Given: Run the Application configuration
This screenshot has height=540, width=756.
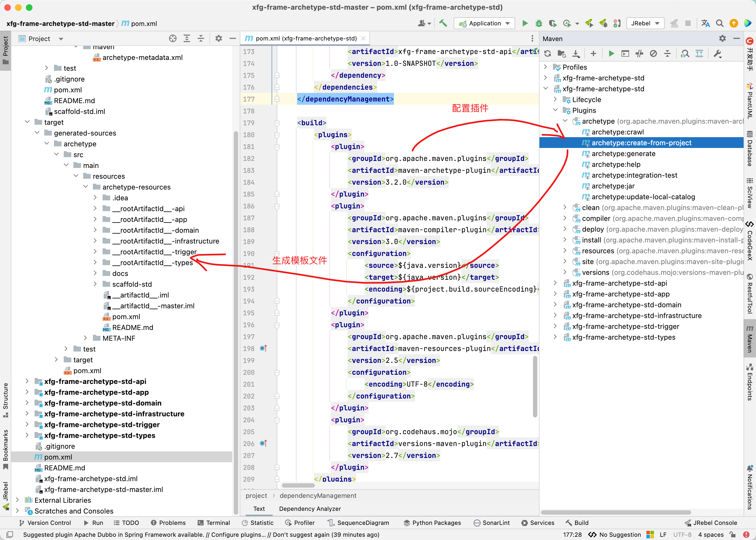Looking at the screenshot, I should 525,23.
